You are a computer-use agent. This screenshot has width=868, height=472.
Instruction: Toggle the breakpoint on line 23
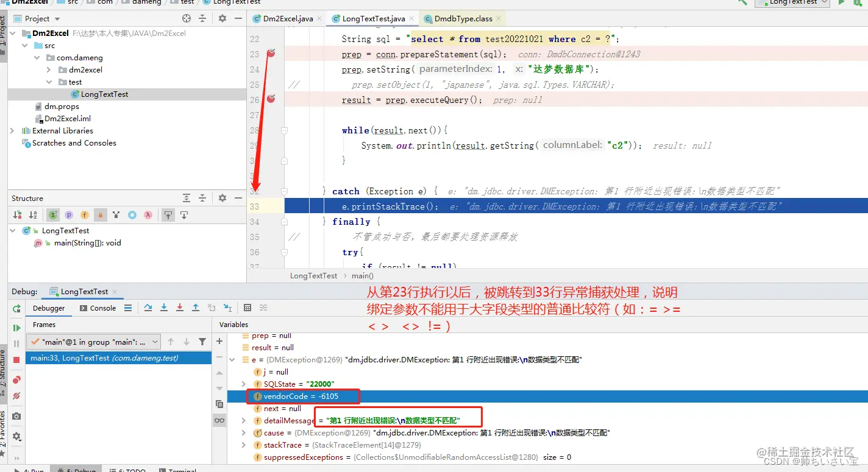click(x=271, y=54)
